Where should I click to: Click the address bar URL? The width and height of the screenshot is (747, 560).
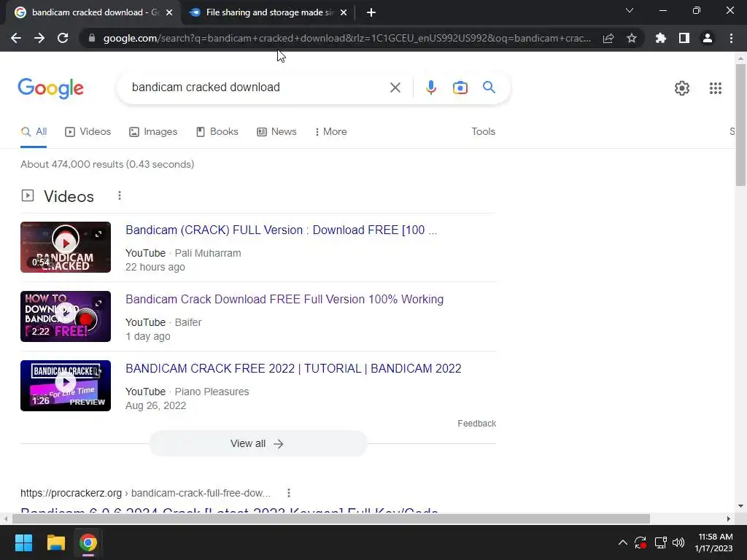[347, 38]
